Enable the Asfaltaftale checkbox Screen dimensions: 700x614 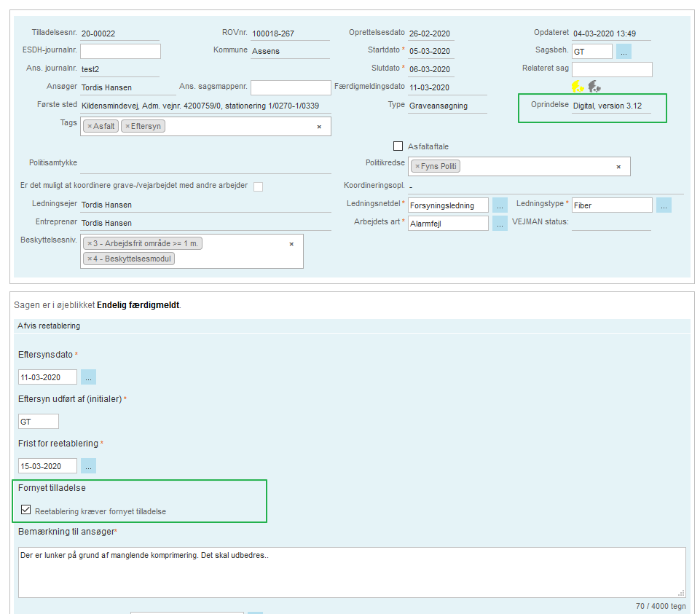point(398,146)
